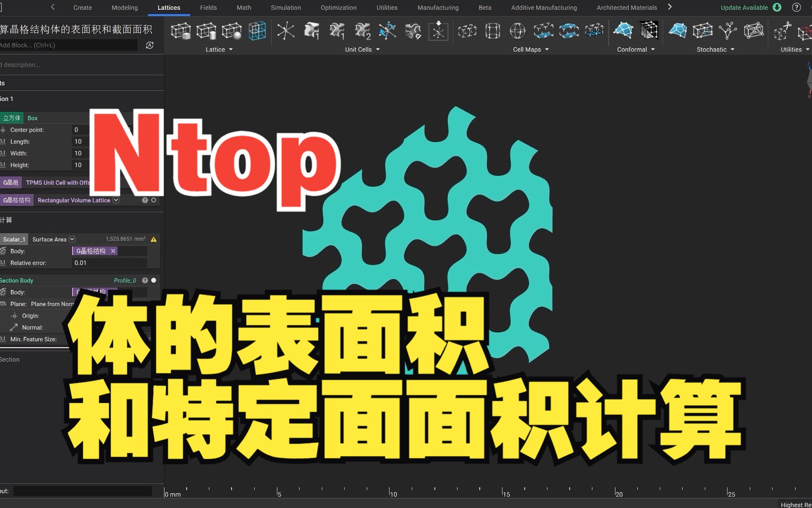This screenshot has height=508, width=812.
Task: Expand the Cell Maps group dropdown
Action: click(x=547, y=49)
